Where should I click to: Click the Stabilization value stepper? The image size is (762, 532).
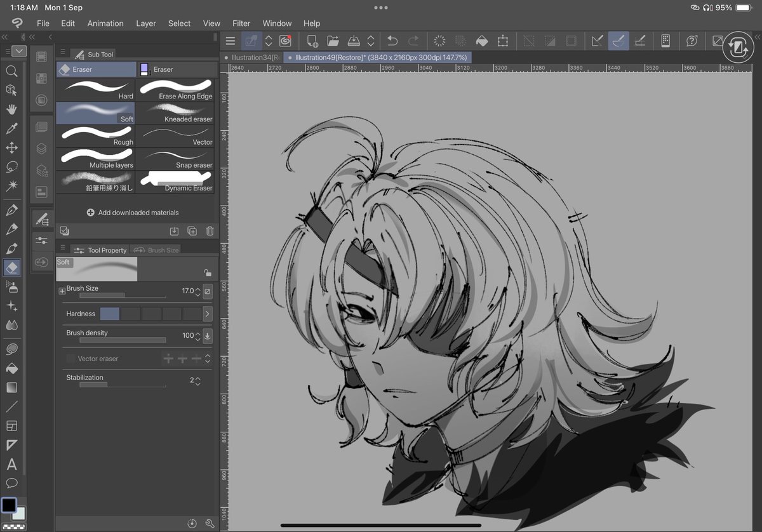click(x=198, y=381)
